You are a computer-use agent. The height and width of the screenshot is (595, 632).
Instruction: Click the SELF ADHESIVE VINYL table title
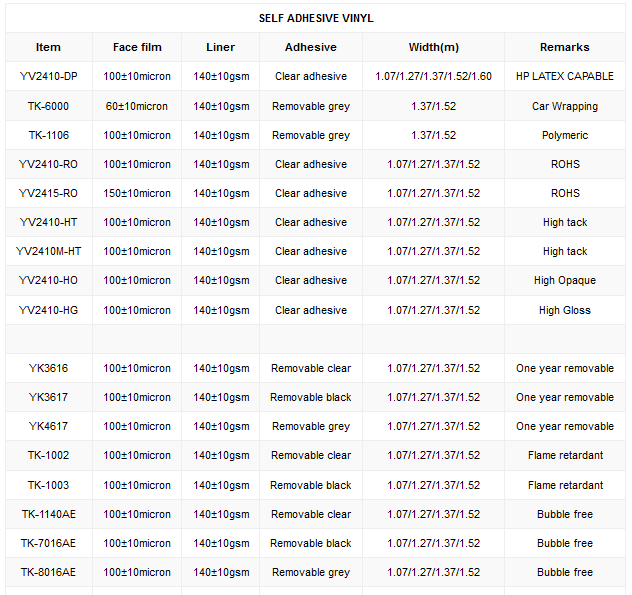(316, 18)
